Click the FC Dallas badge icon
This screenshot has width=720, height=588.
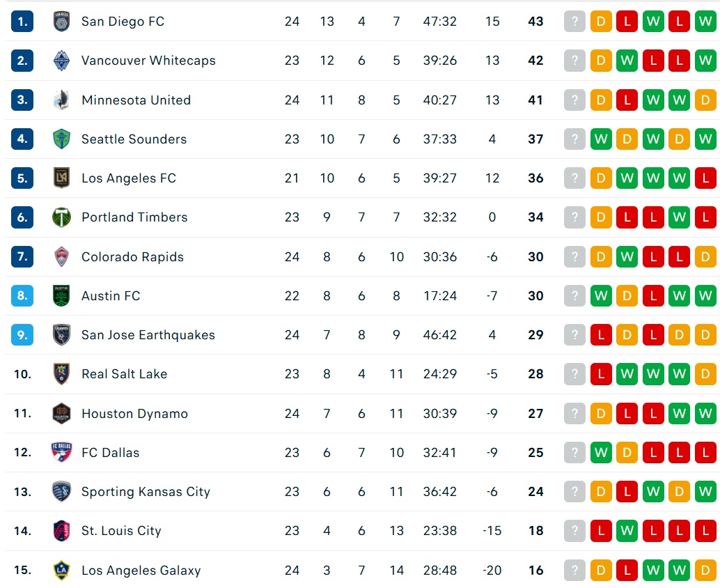(x=61, y=452)
